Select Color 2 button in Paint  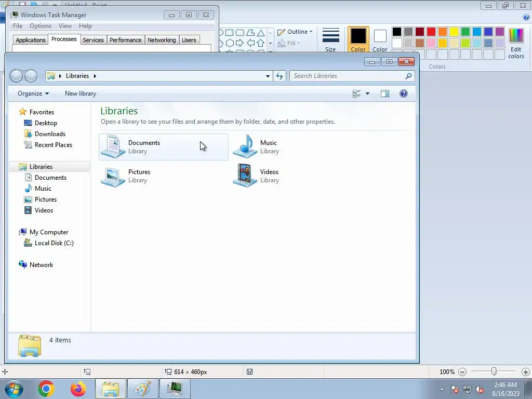pos(380,39)
